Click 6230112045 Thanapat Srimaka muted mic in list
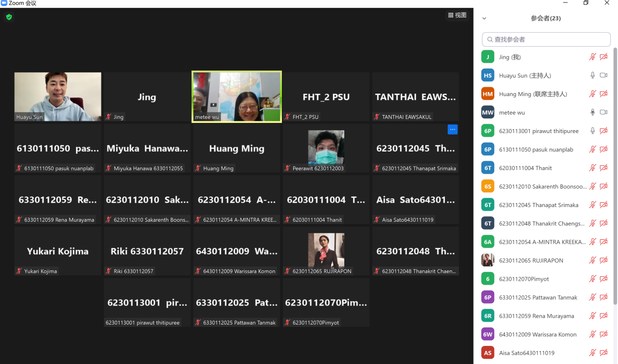The height and width of the screenshot is (364, 618). (x=593, y=205)
